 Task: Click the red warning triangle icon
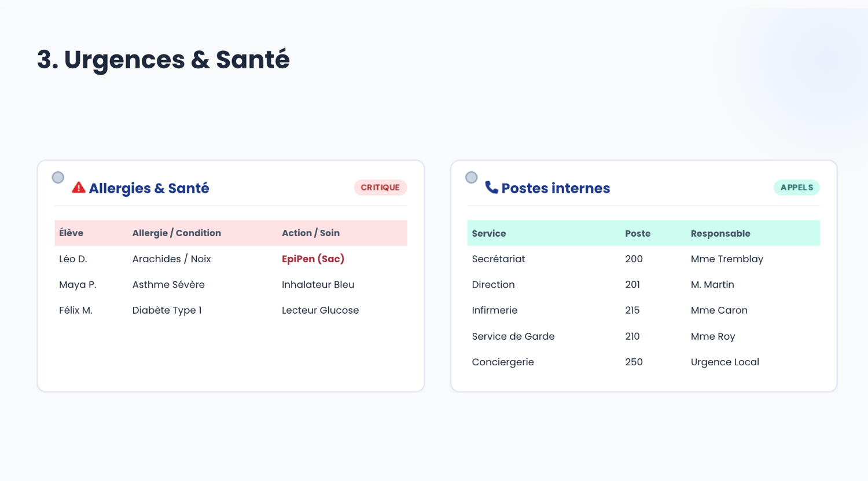(78, 188)
